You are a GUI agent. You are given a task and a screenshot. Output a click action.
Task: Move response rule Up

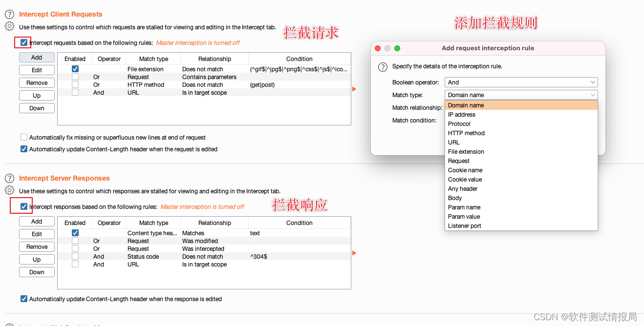[x=37, y=260]
